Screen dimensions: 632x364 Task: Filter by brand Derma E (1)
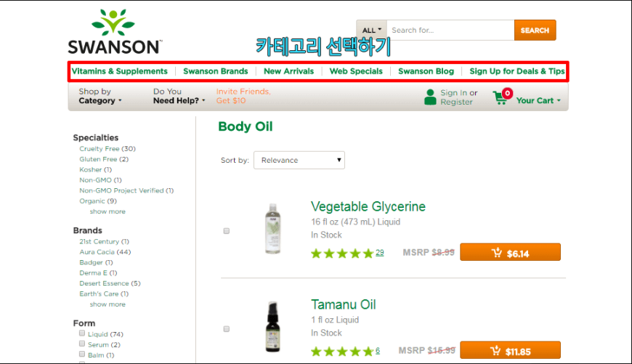98,273
